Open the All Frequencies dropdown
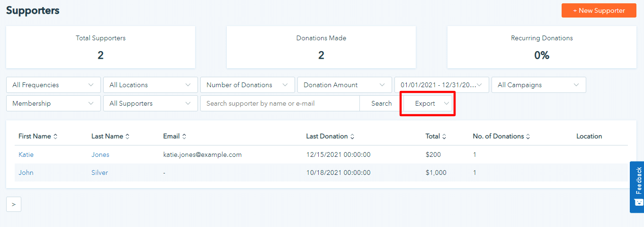Image resolution: width=644 pixels, height=227 pixels. pos(54,85)
